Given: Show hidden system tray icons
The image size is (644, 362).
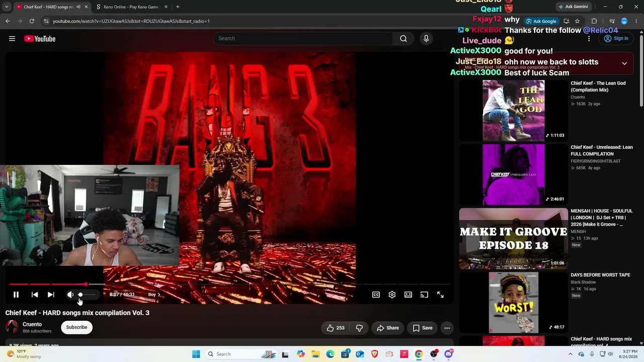Looking at the screenshot, I should (570, 354).
